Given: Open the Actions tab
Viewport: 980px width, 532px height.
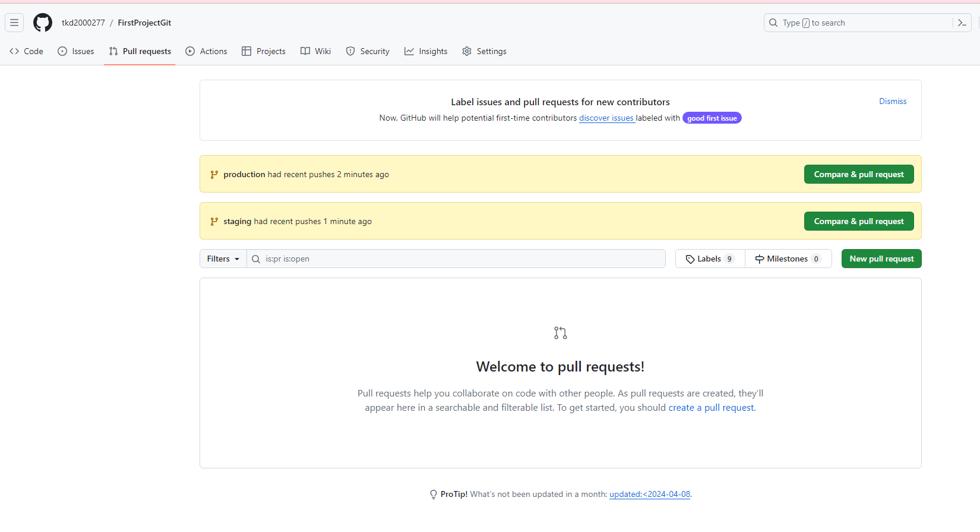Looking at the screenshot, I should (207, 51).
